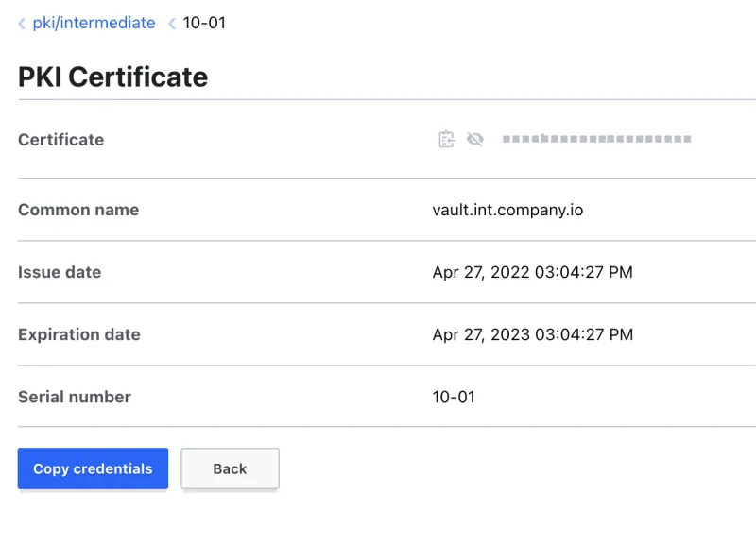
Task: Click the masked certificate value dots
Action: (x=596, y=140)
